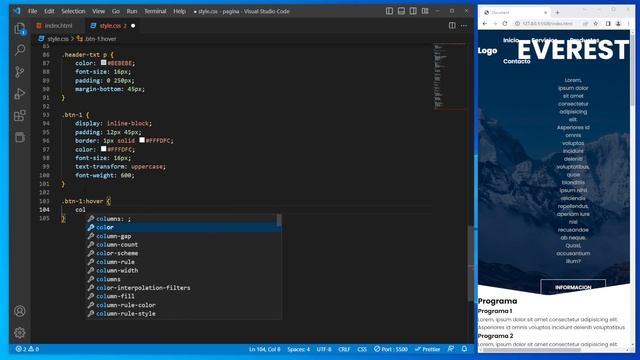The height and width of the screenshot is (360, 640).
Task: Open editor More Actions ellipsis
Action: click(x=464, y=25)
